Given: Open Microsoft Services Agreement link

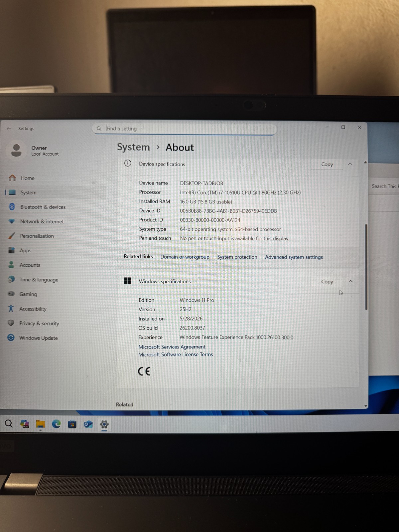Looking at the screenshot, I should 172,347.
